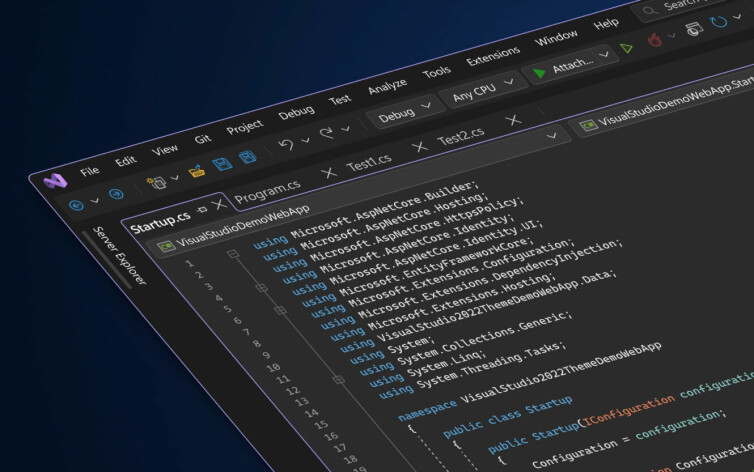Open the Debug configuration dropdown
The height and width of the screenshot is (472, 754).
coord(404,112)
